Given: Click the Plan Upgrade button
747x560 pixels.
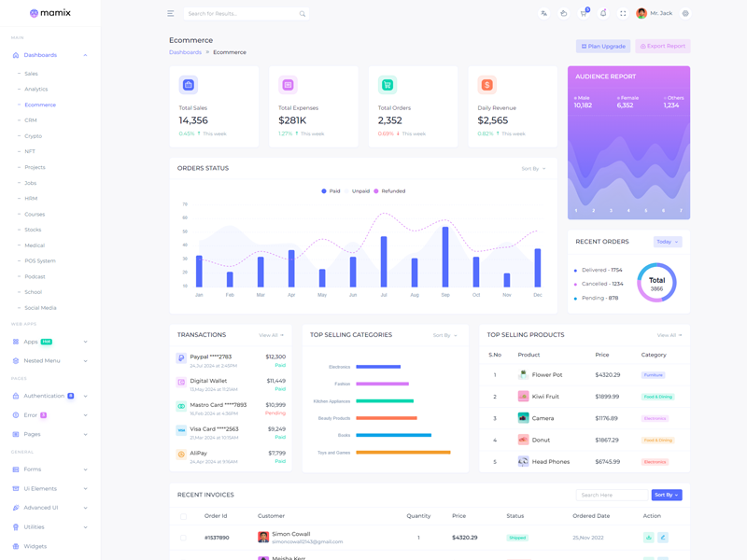Looking at the screenshot, I should pos(603,46).
